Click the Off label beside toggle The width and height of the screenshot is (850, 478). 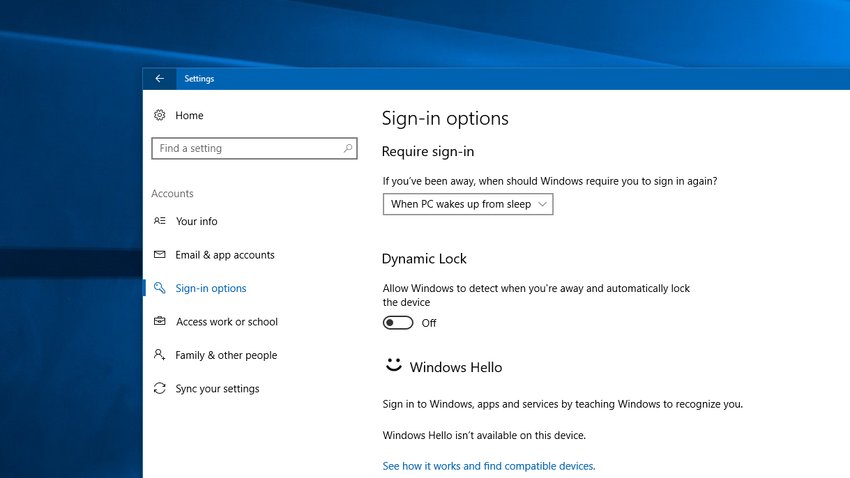click(429, 324)
